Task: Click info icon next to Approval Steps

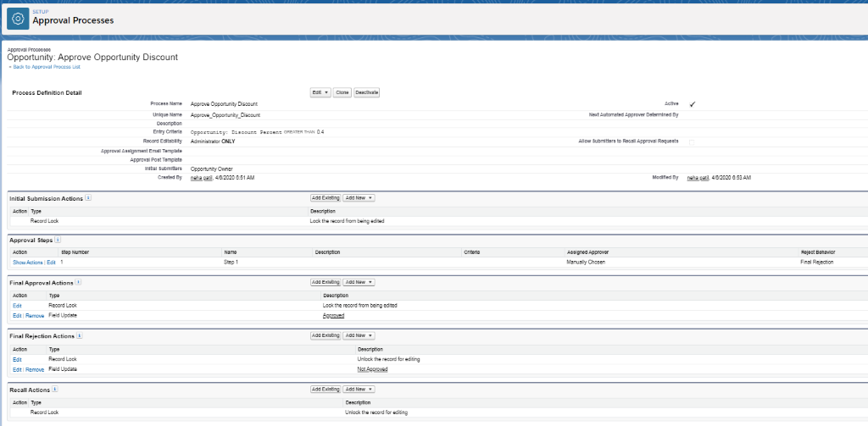Action: click(x=58, y=240)
